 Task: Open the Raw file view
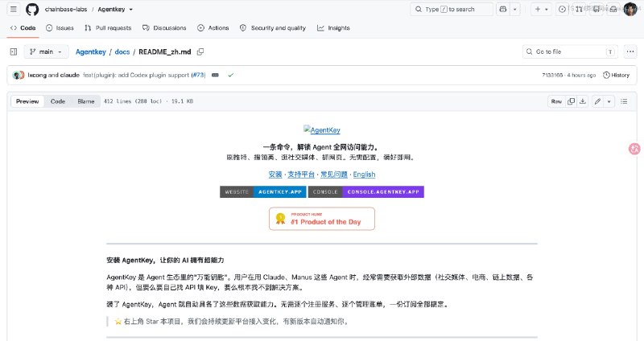pos(556,101)
